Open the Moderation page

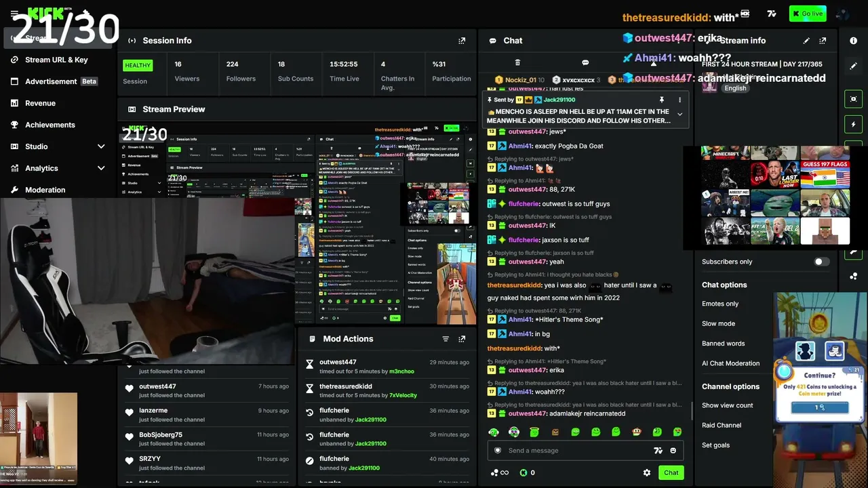point(45,190)
